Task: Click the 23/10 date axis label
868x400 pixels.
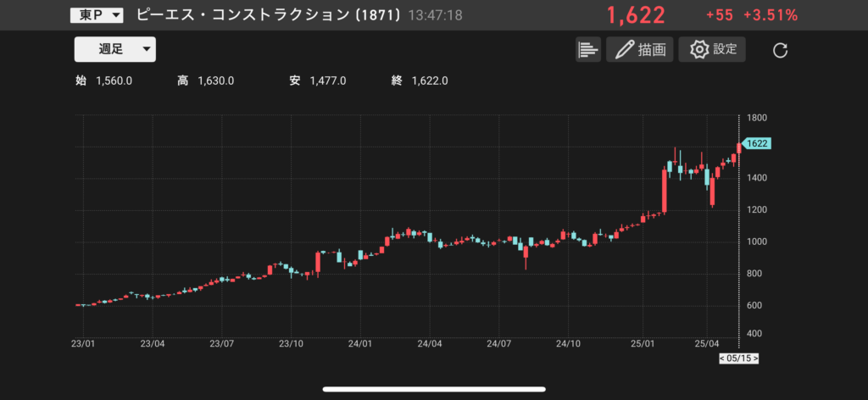Action: point(292,344)
